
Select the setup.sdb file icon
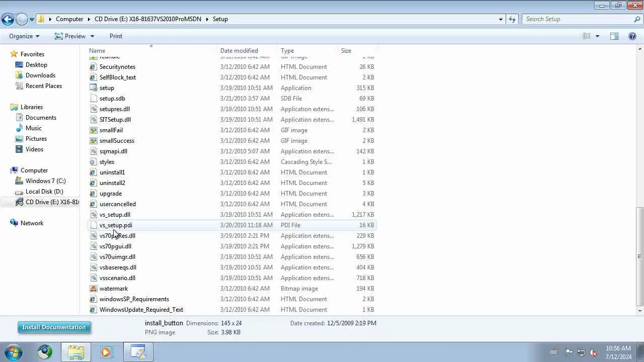[93, 99]
